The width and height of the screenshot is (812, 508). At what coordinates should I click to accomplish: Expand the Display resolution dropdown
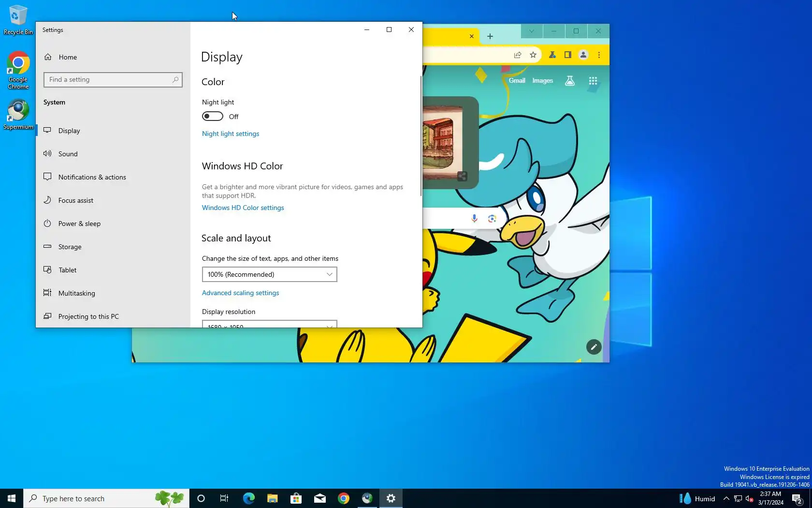click(x=270, y=324)
